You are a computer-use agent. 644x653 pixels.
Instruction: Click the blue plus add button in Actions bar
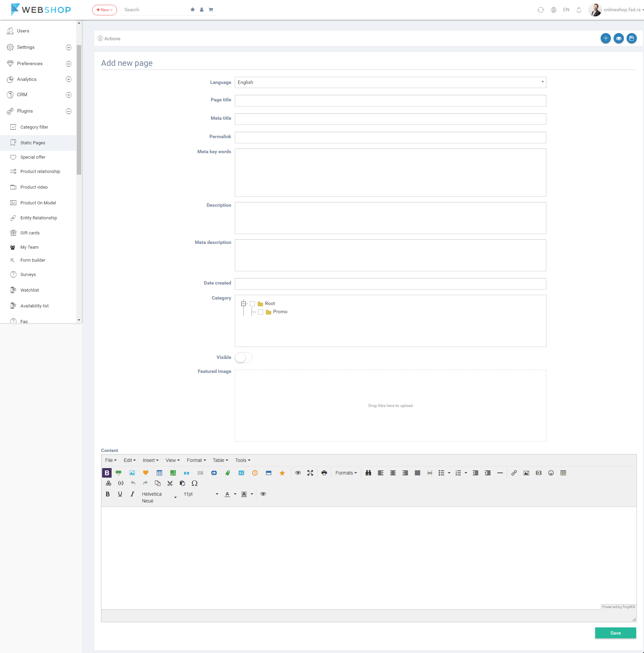coord(605,38)
